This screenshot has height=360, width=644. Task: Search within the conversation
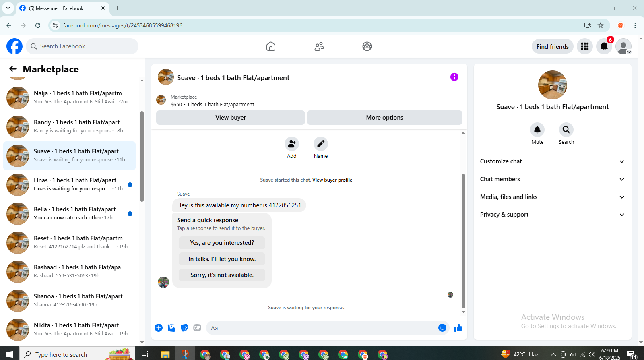click(x=566, y=130)
